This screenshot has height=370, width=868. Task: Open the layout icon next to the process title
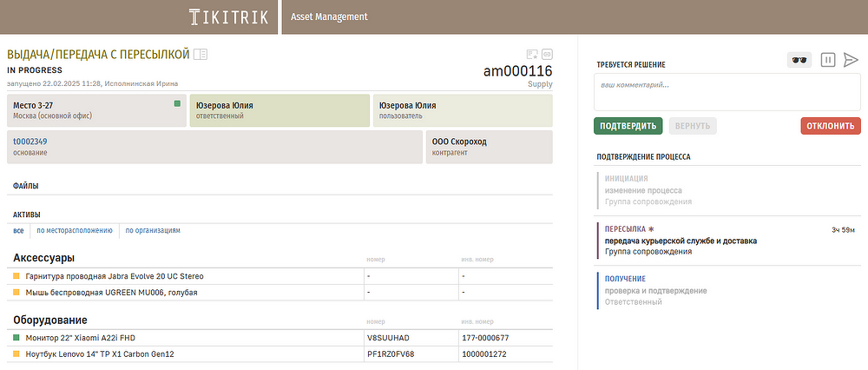201,55
